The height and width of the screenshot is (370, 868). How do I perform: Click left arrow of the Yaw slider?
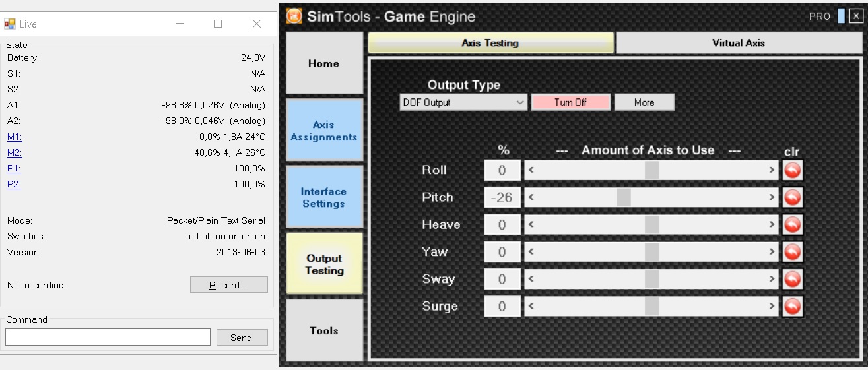pos(531,252)
